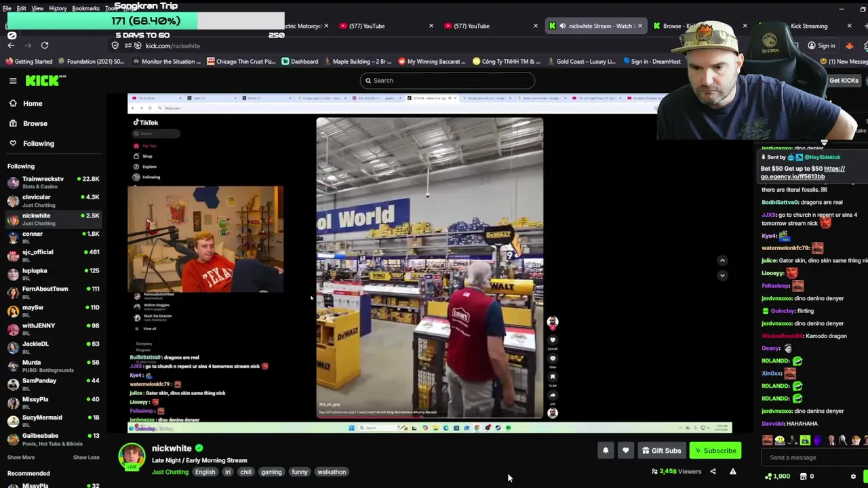Open Sign in - DreamHost bookmark

[x=651, y=62]
